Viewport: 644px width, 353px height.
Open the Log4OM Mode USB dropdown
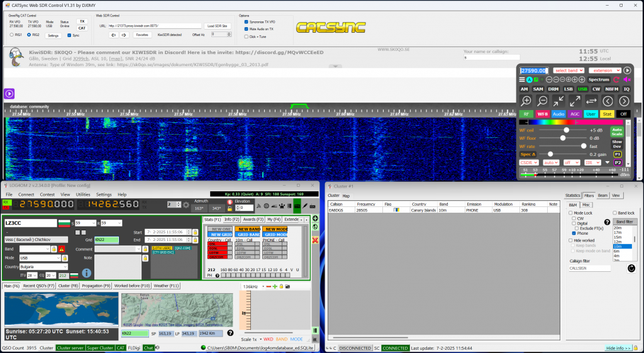(x=40, y=258)
